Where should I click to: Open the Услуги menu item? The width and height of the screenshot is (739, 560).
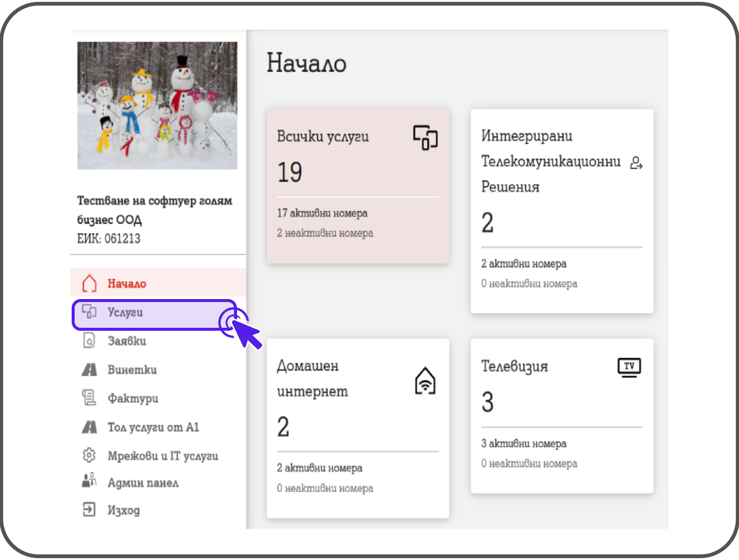click(x=125, y=312)
